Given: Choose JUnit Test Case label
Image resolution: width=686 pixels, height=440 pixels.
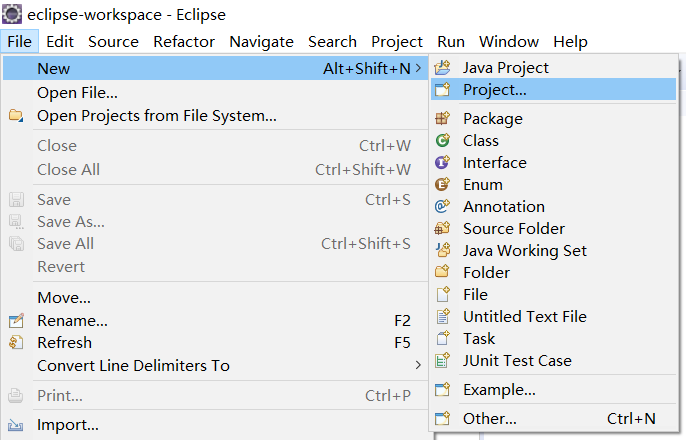Looking at the screenshot, I should (x=518, y=360).
